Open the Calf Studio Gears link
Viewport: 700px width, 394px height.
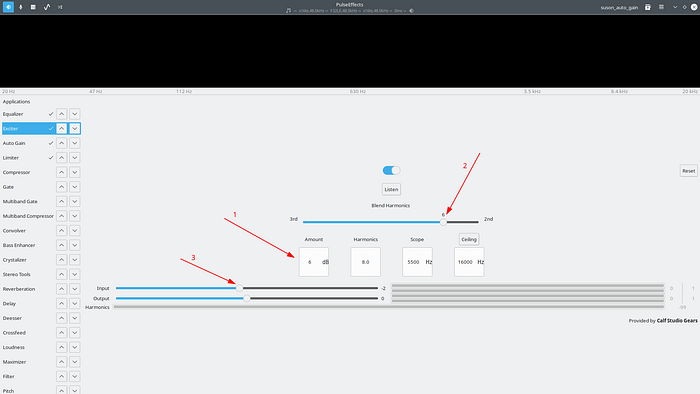pyautogui.click(x=677, y=321)
